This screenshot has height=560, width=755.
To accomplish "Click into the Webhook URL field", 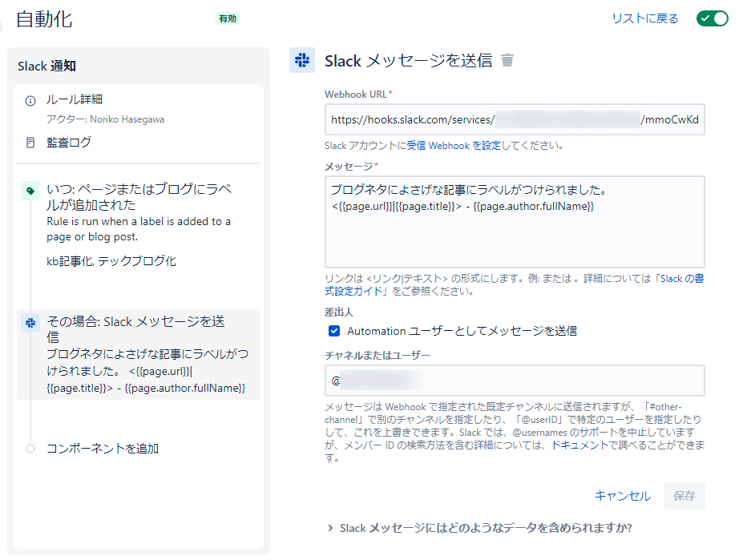I will click(x=515, y=119).
